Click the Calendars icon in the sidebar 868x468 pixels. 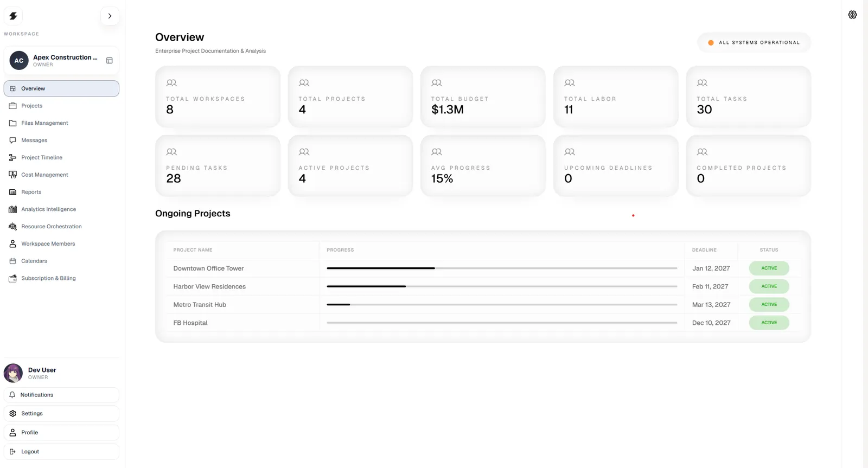12,261
